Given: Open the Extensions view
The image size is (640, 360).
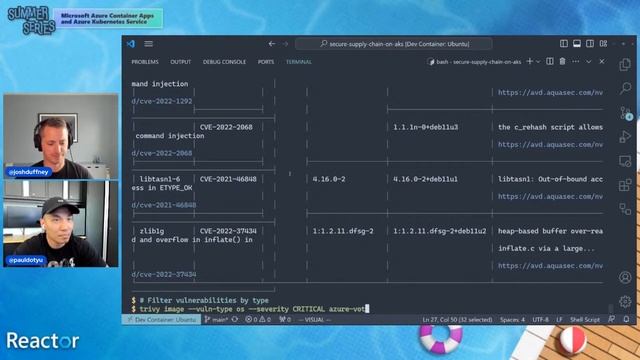Looking at the screenshot, I should coord(625,185).
